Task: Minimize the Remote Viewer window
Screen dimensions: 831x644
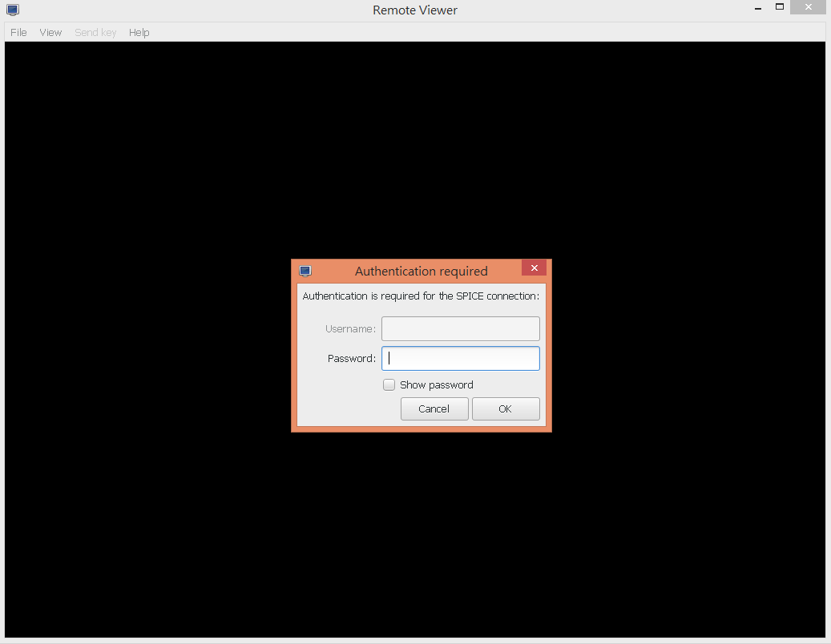Action: (758, 8)
